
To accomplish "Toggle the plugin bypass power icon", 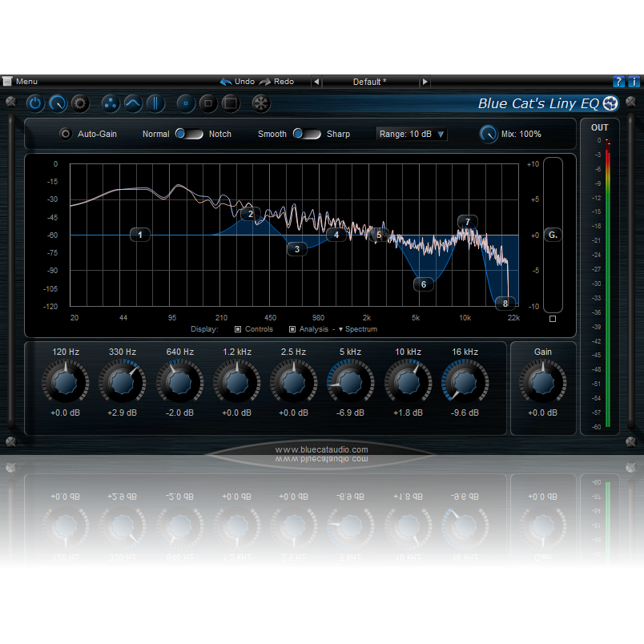I will tap(34, 103).
